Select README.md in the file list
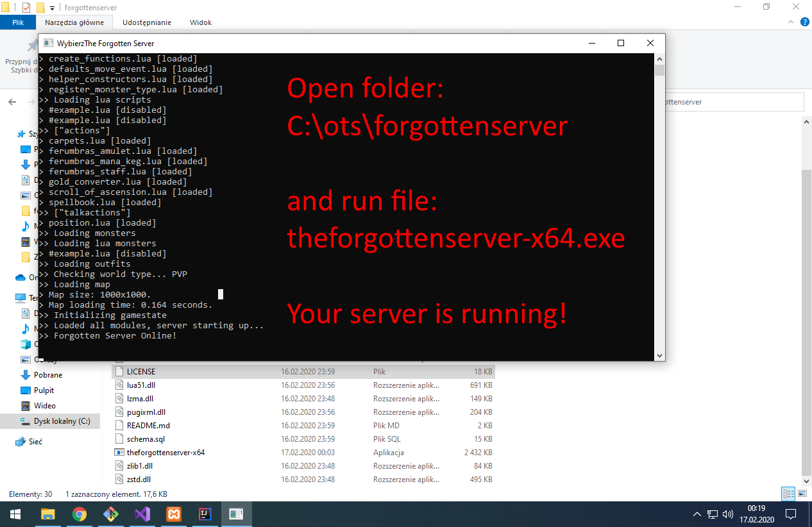 coord(148,426)
